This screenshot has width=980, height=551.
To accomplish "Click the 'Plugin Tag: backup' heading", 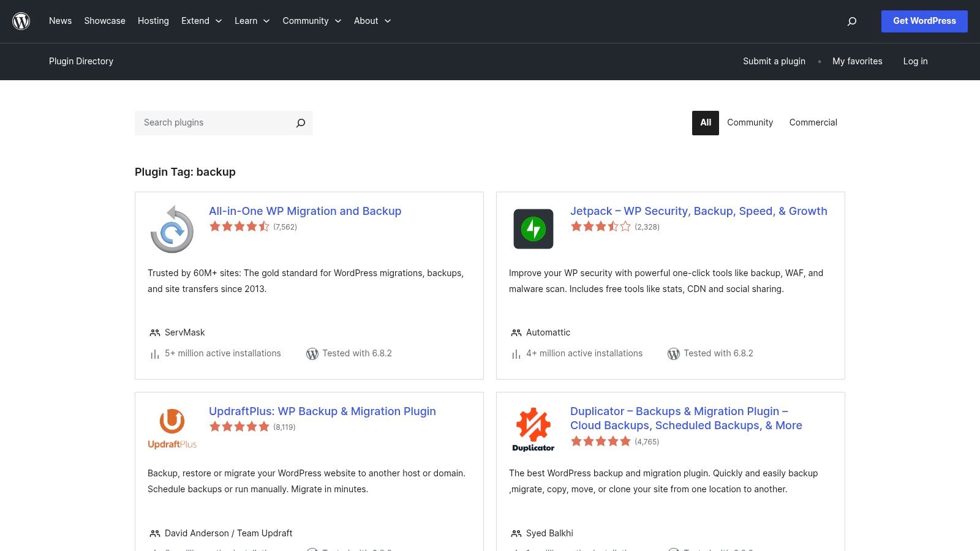I will click(x=185, y=172).
